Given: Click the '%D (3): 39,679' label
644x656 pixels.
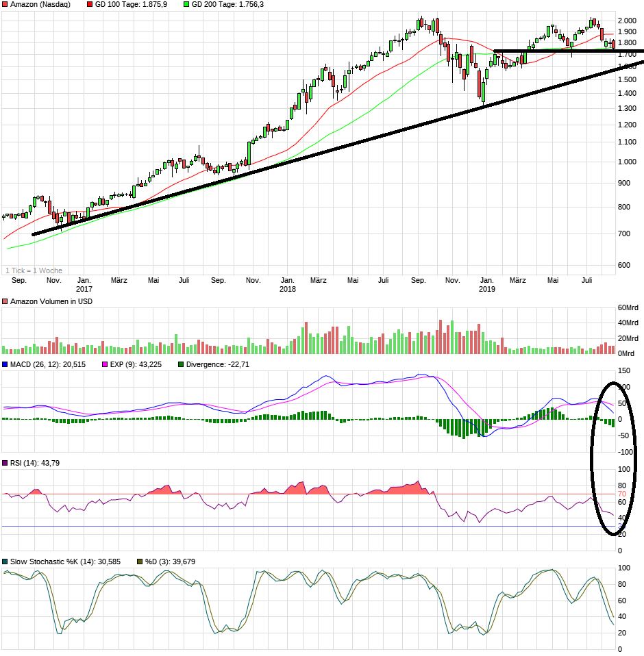Looking at the screenshot, I should 170,562.
